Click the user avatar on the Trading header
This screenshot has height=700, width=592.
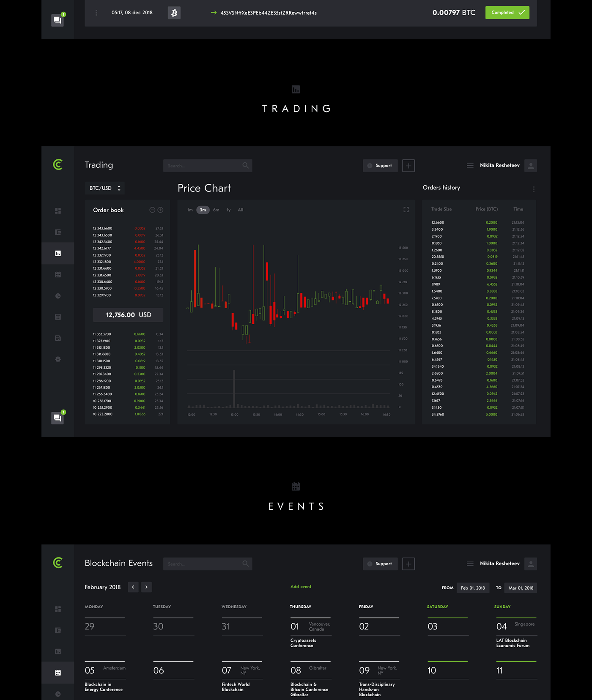pyautogui.click(x=531, y=166)
